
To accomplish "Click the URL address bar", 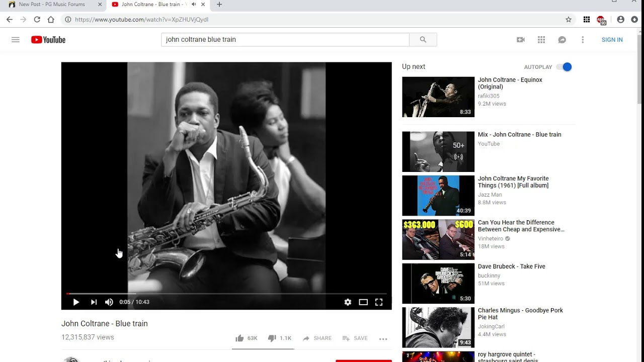I will coord(317,20).
